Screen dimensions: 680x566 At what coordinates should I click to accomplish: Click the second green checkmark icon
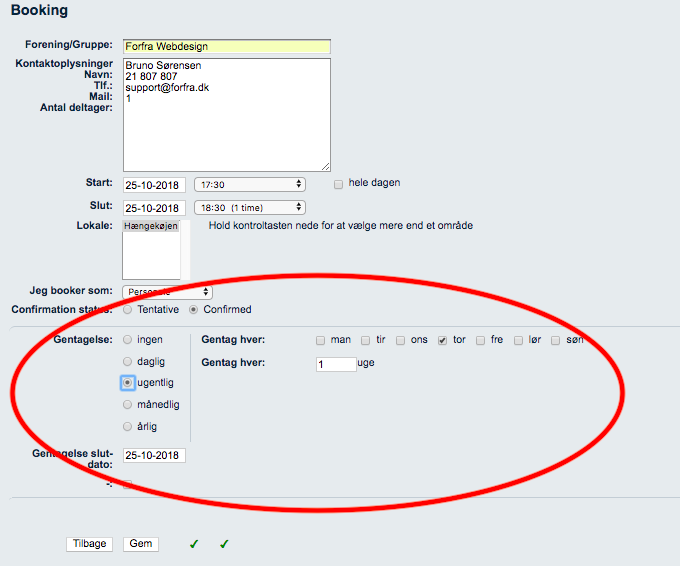(224, 544)
